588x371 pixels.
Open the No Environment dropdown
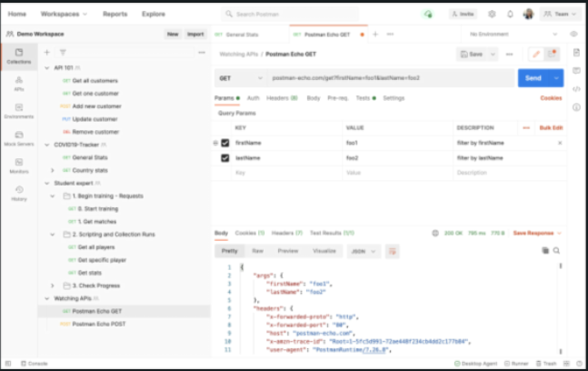pos(513,35)
